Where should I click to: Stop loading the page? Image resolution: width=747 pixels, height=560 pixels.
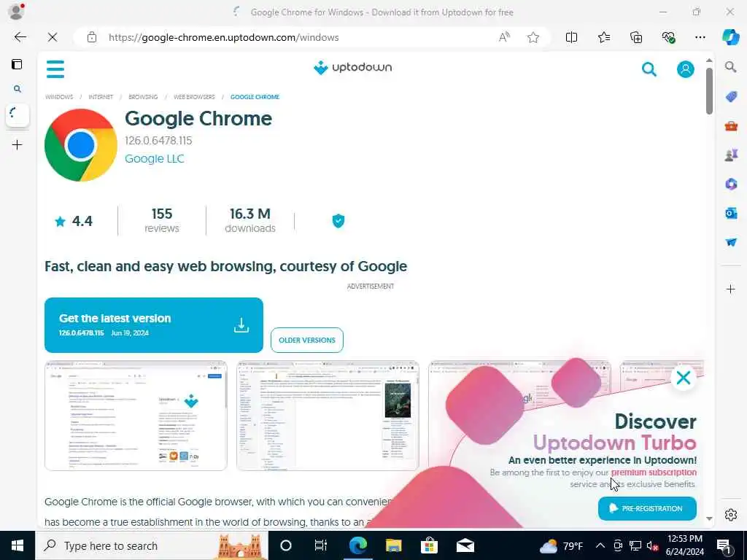click(53, 37)
